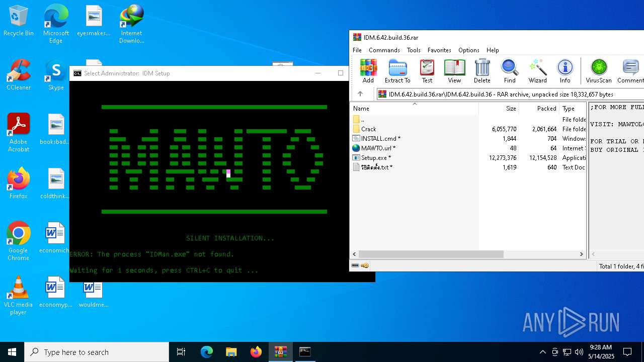Open the wouldme Word document
This screenshot has width=644, height=362.
click(x=94, y=295)
